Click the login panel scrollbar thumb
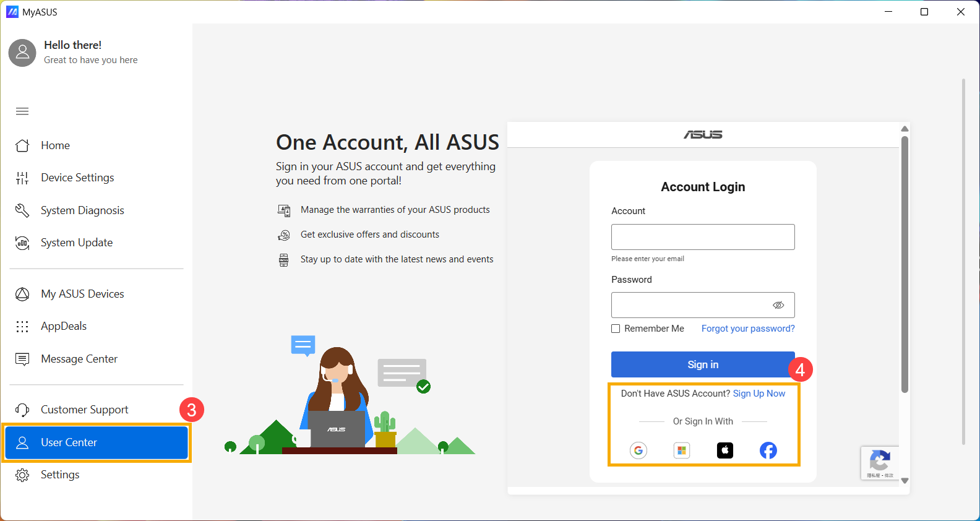This screenshot has width=980, height=521. [x=905, y=264]
